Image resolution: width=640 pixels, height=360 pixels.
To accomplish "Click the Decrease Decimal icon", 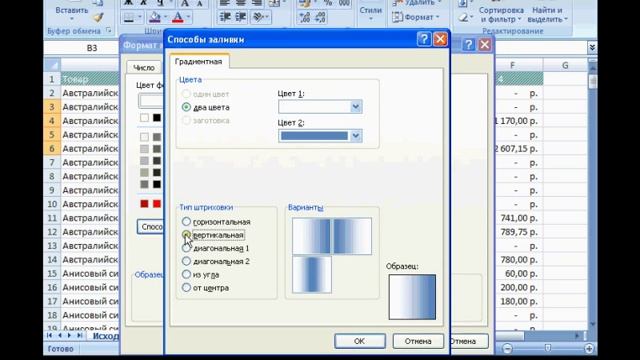I will (320, 17).
